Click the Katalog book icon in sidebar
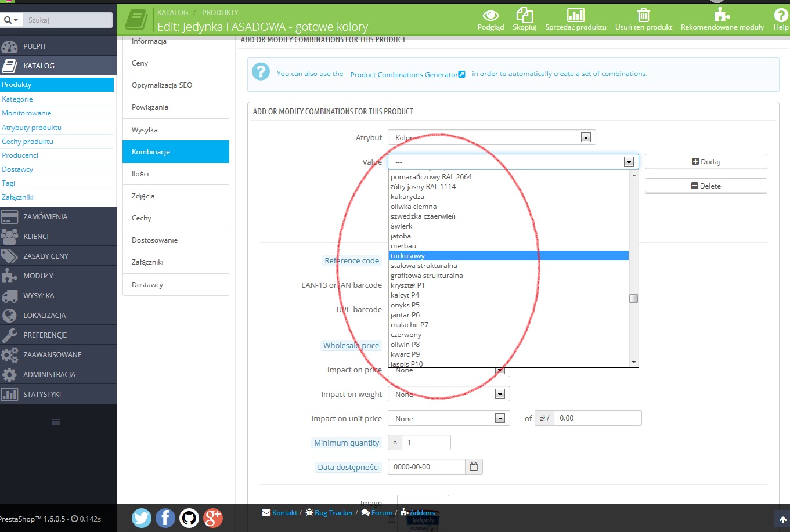The height and width of the screenshot is (532, 790). 10,66
